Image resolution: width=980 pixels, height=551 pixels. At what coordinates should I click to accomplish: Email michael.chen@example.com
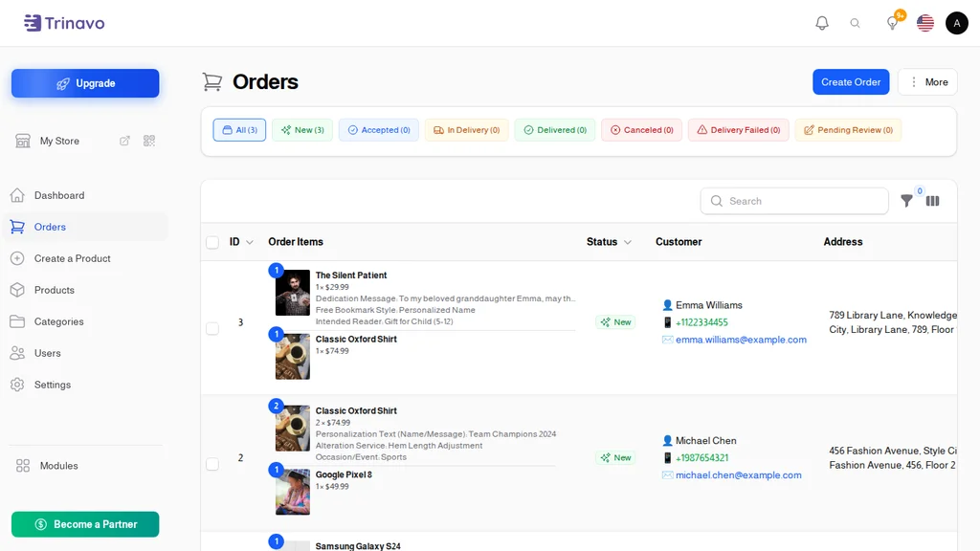[738, 474]
